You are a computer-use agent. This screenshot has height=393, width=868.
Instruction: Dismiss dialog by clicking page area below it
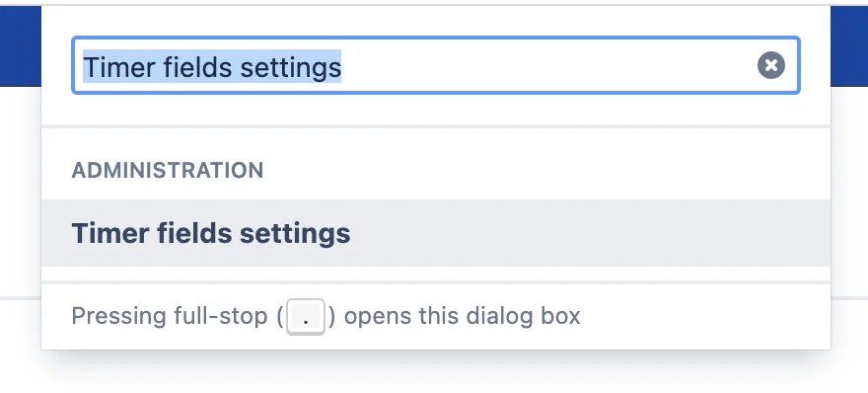click(x=436, y=374)
